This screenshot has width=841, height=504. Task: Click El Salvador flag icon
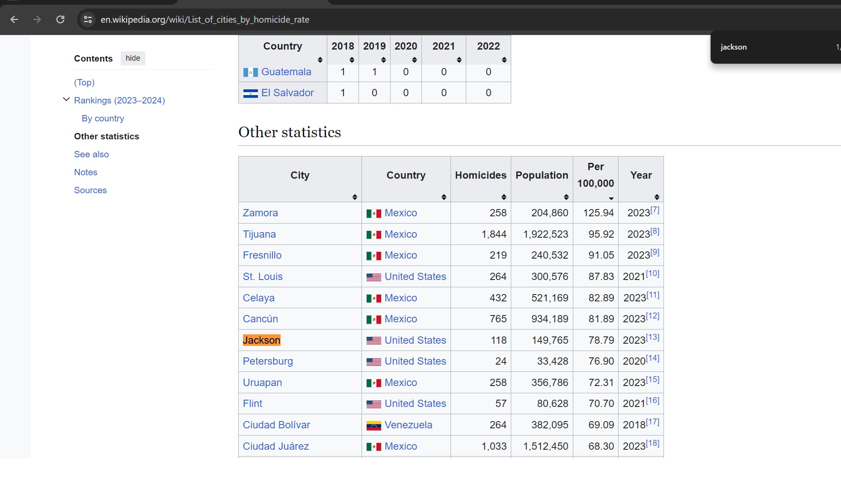pyautogui.click(x=250, y=93)
